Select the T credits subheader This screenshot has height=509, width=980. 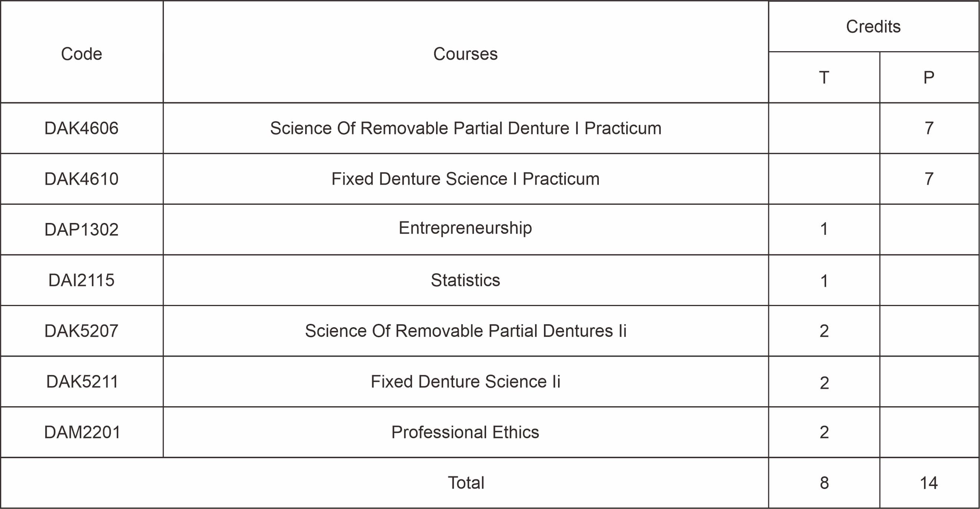tap(824, 77)
